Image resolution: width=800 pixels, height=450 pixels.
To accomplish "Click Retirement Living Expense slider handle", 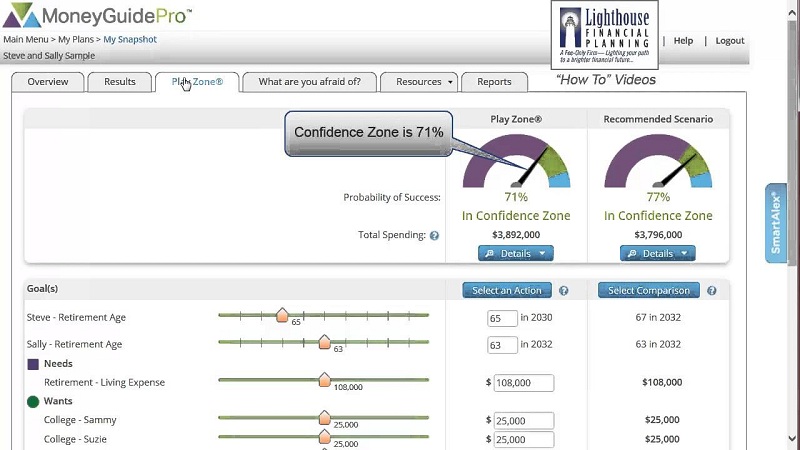I will click(x=324, y=380).
